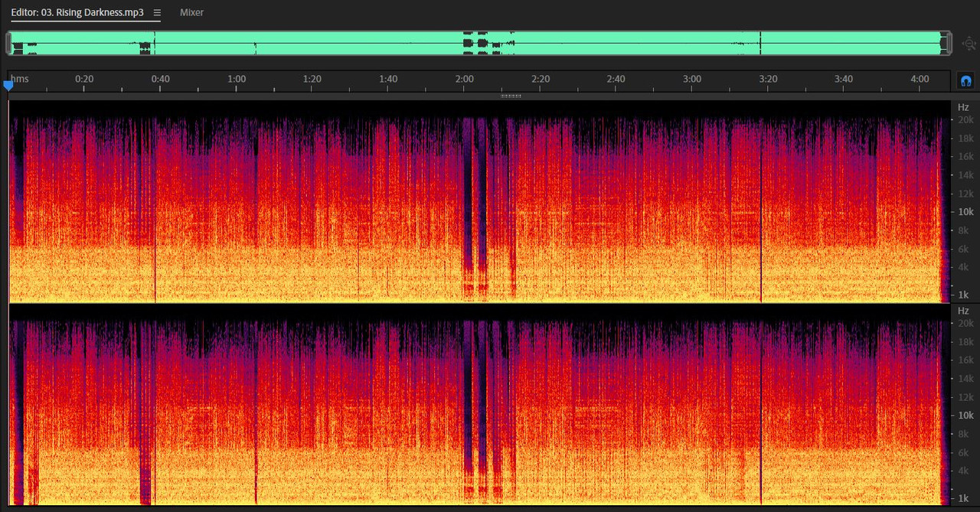Click the upper channel Hz scale label
Screen dimensions: 980x512
963,107
